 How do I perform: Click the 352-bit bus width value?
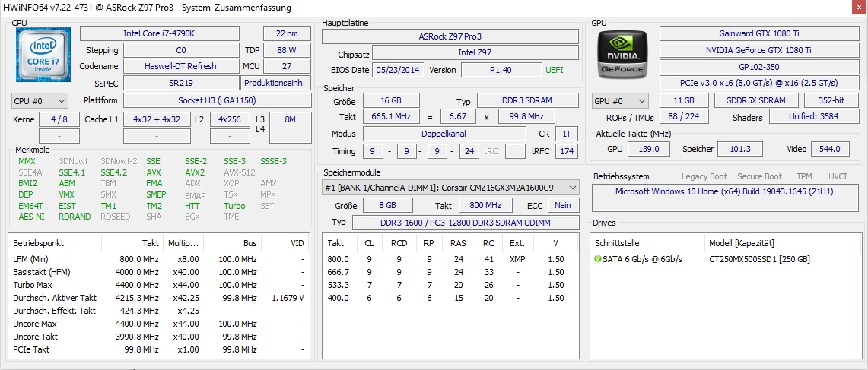click(x=832, y=100)
